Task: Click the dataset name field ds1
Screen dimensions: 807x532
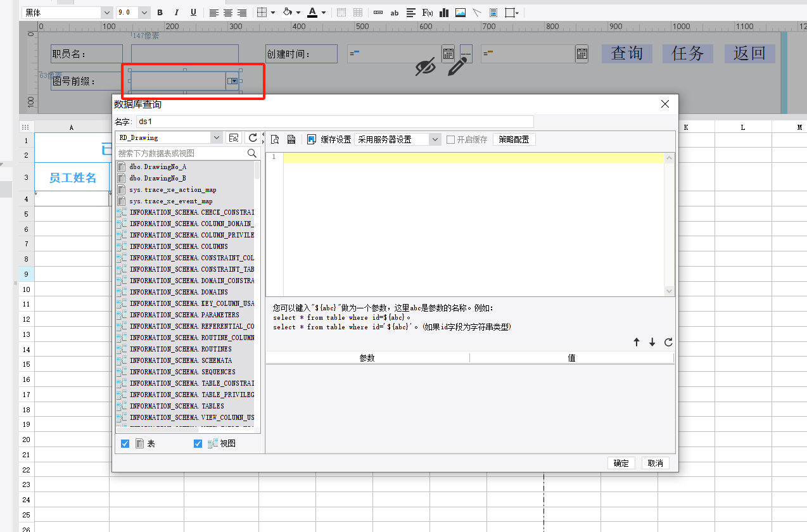Action: pyautogui.click(x=334, y=121)
